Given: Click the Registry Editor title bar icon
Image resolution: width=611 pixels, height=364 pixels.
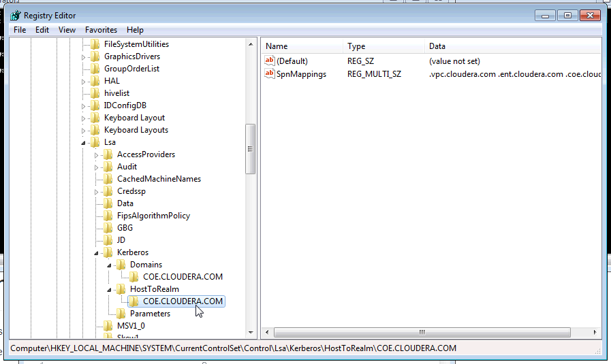Looking at the screenshot, I should pyautogui.click(x=15, y=16).
